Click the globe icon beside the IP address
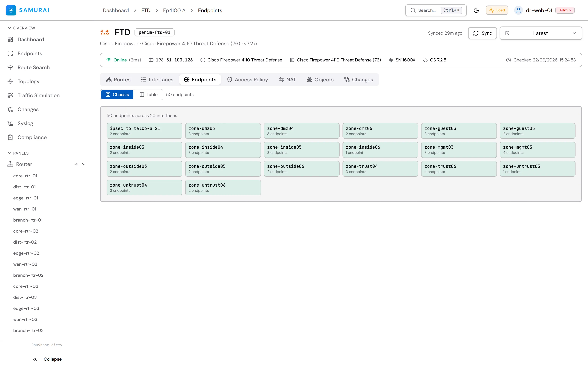588x368 pixels. coord(151,60)
